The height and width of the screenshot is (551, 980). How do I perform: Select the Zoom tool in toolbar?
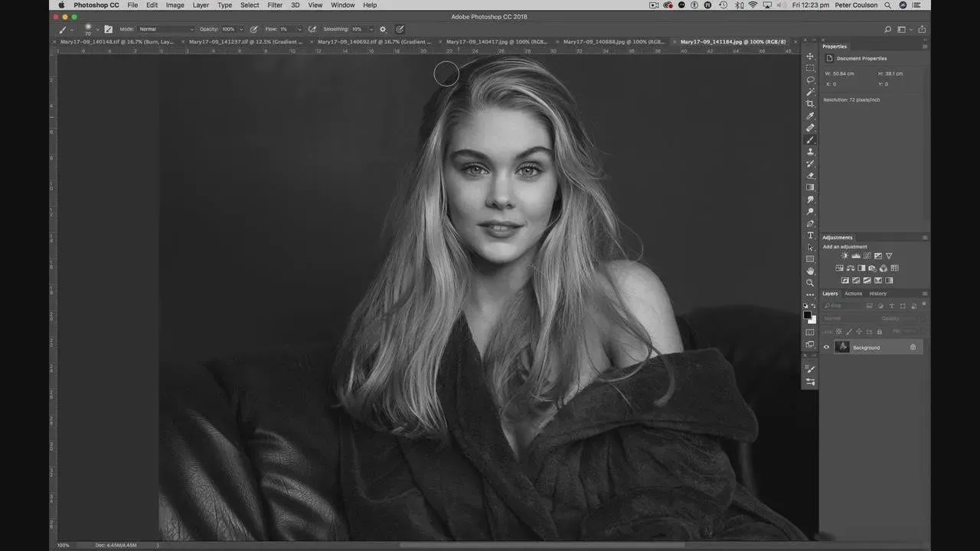click(x=810, y=283)
